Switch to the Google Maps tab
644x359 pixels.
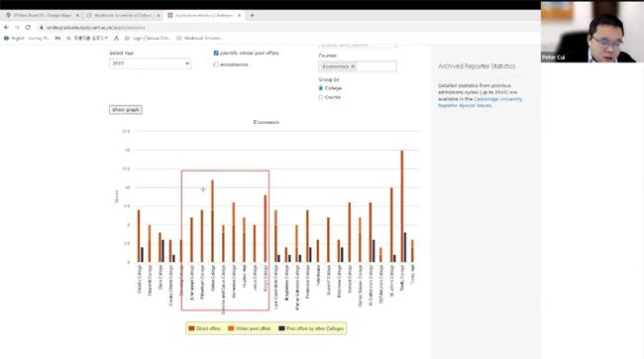[x=40, y=15]
